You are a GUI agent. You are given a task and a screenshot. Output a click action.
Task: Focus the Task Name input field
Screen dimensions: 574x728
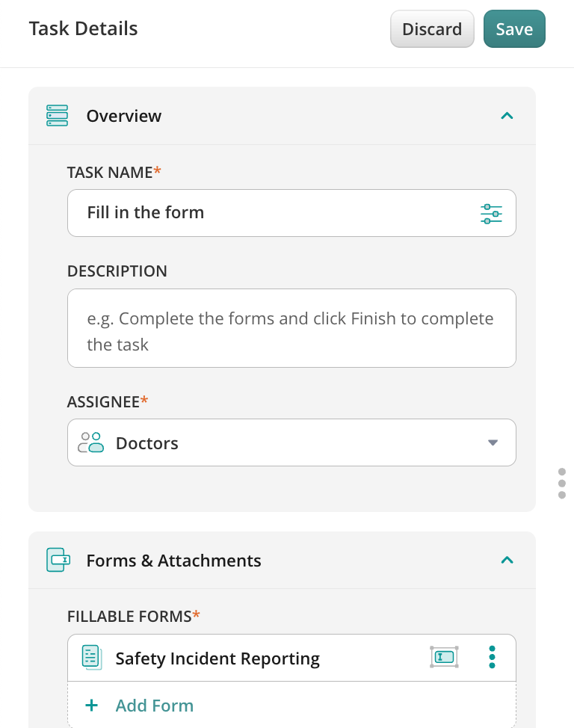277,213
